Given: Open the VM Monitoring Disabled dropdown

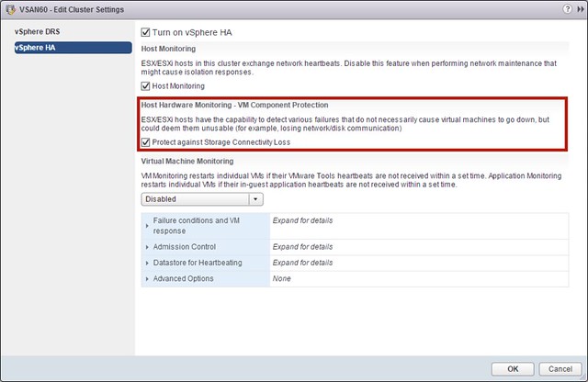Looking at the screenshot, I should pos(202,199).
